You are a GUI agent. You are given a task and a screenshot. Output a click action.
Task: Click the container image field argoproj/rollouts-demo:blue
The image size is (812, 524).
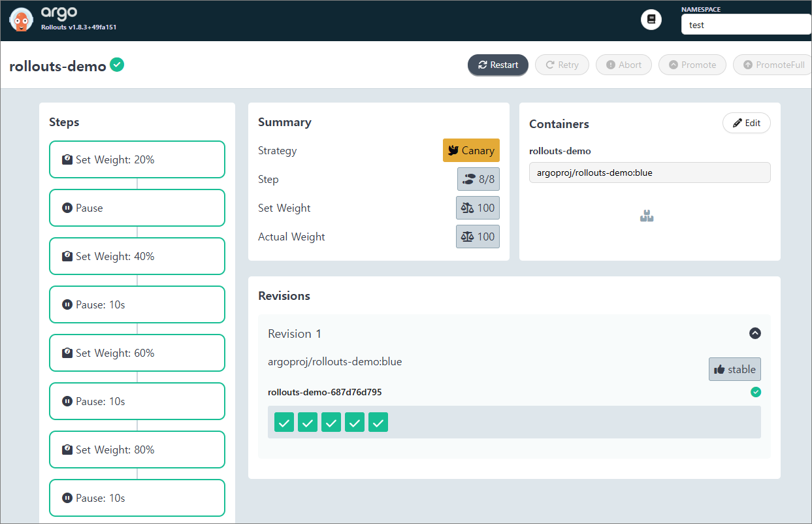[649, 172]
